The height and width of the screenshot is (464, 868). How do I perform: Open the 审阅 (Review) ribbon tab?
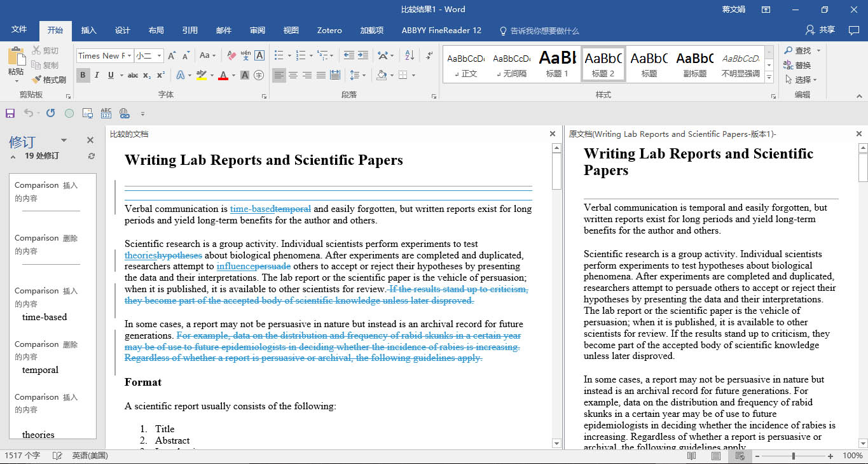258,31
